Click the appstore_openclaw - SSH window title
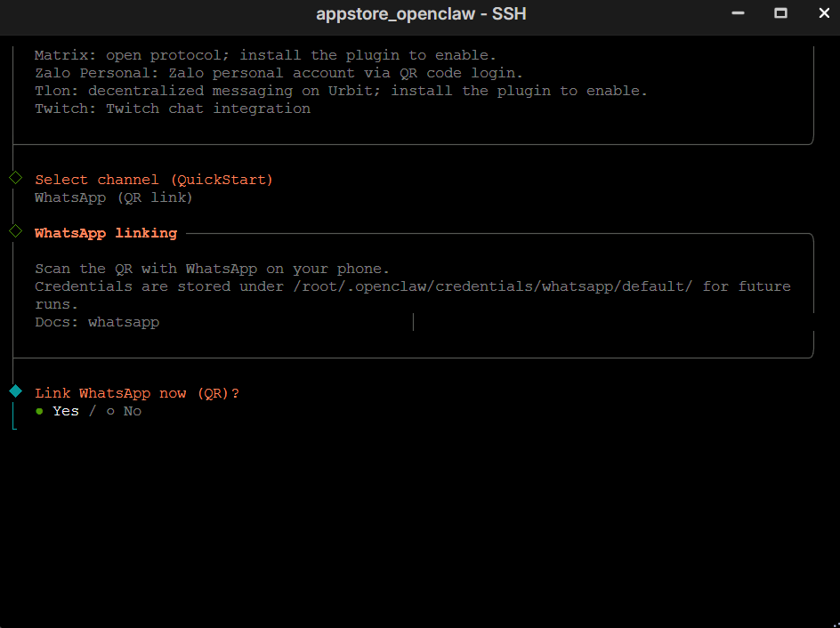 419,14
